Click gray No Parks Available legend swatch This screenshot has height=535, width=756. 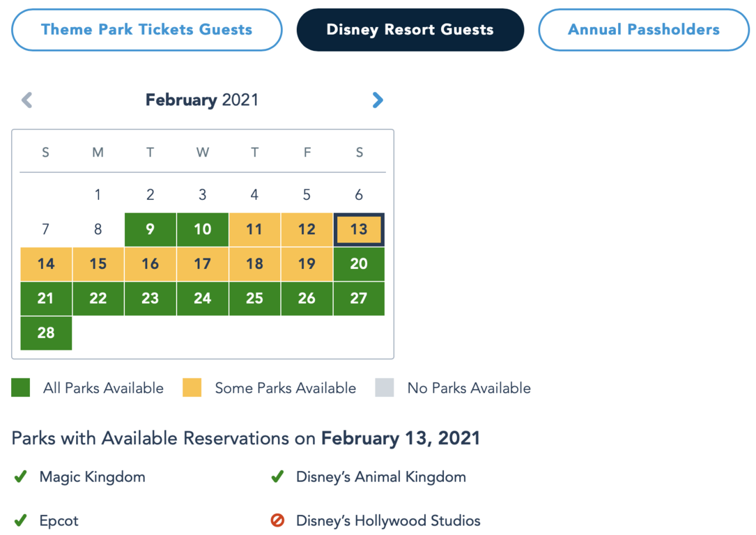pyautogui.click(x=384, y=388)
